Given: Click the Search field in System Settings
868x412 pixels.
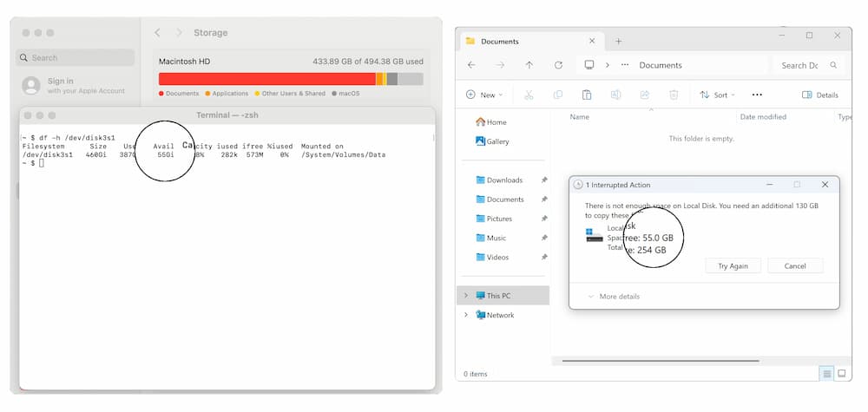Looking at the screenshot, I should (x=76, y=58).
